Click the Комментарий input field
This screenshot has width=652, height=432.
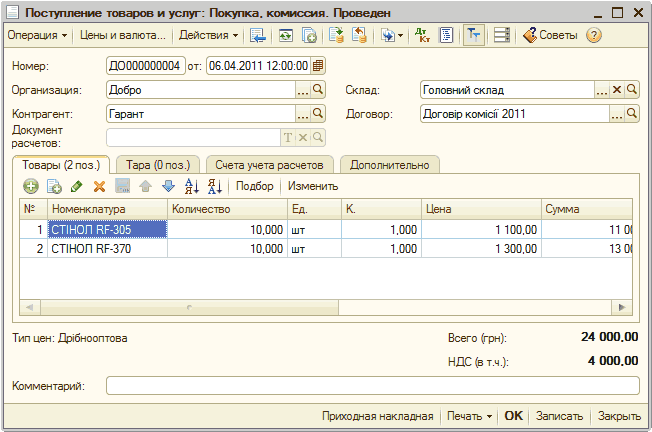[x=372, y=385]
